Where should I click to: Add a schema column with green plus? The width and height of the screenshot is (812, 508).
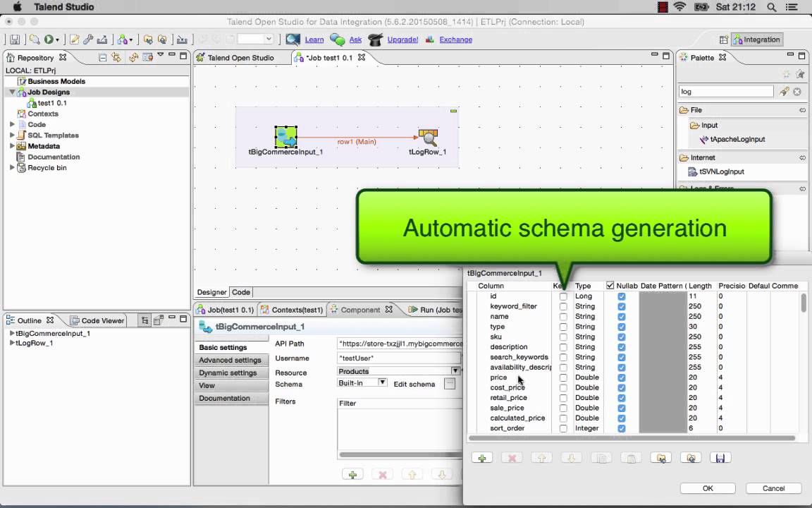(x=482, y=458)
